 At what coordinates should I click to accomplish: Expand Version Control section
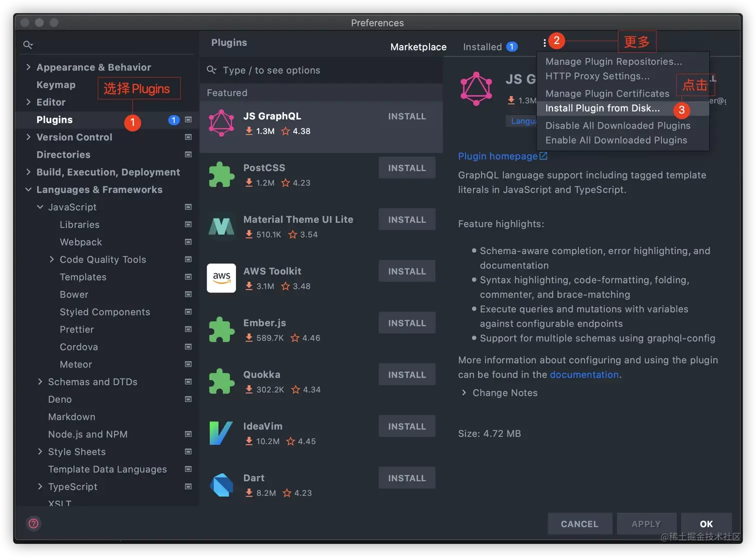point(28,137)
